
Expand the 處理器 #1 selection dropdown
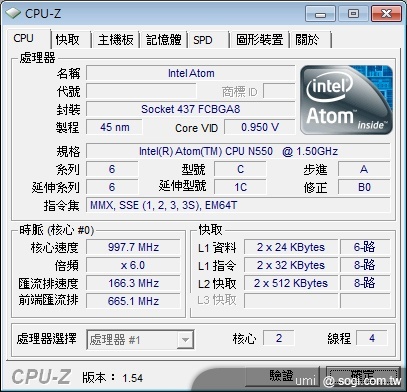coord(140,340)
